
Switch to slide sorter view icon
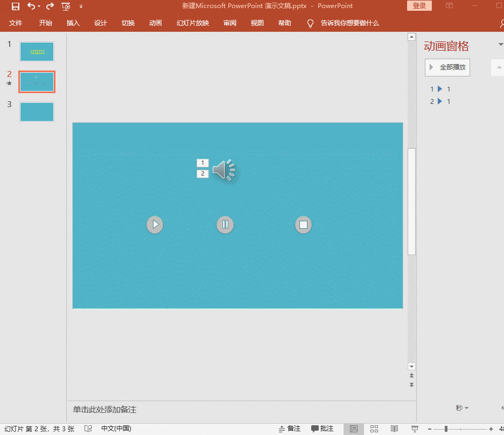[374, 429]
